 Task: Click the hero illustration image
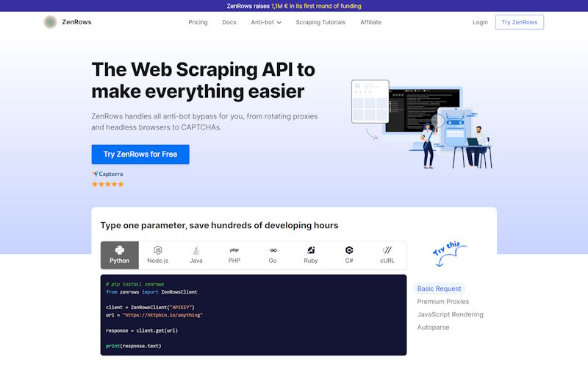(421, 124)
